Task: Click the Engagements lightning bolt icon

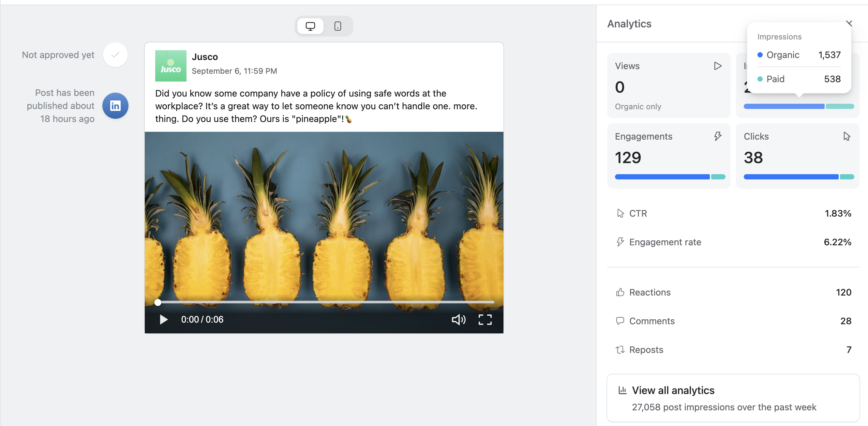Action: (717, 136)
